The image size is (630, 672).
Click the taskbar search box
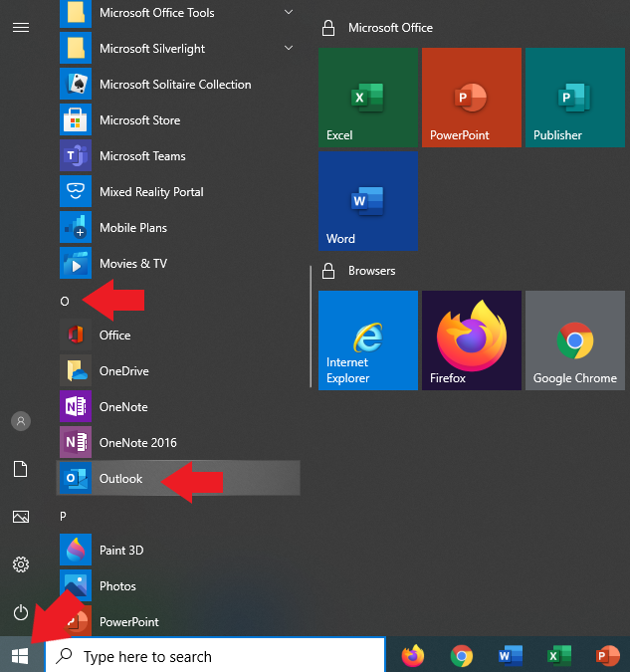[215, 656]
